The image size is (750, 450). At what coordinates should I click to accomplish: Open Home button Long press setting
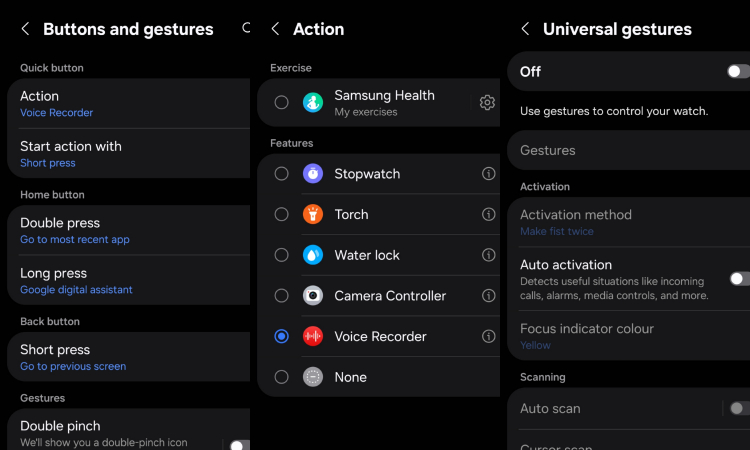[129, 280]
